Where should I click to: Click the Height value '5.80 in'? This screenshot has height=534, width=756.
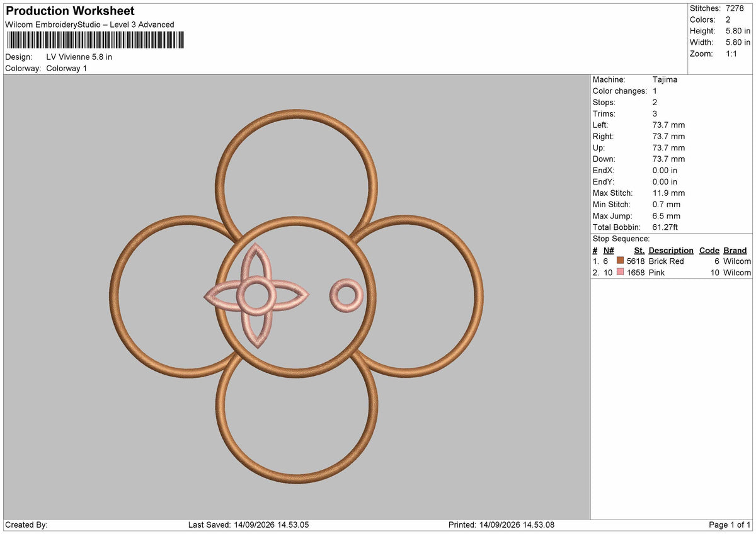pyautogui.click(x=738, y=31)
